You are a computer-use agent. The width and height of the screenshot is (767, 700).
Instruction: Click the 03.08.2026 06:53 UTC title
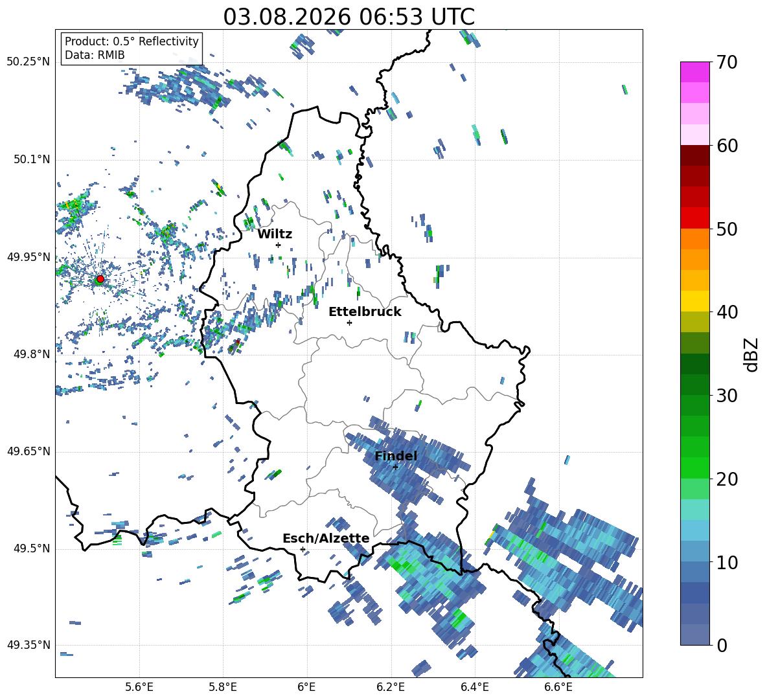(x=349, y=17)
